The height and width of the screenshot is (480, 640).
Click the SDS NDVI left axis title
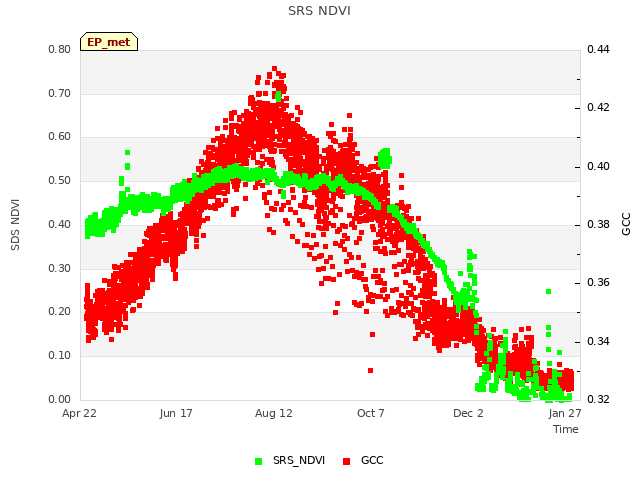[x=15, y=224]
